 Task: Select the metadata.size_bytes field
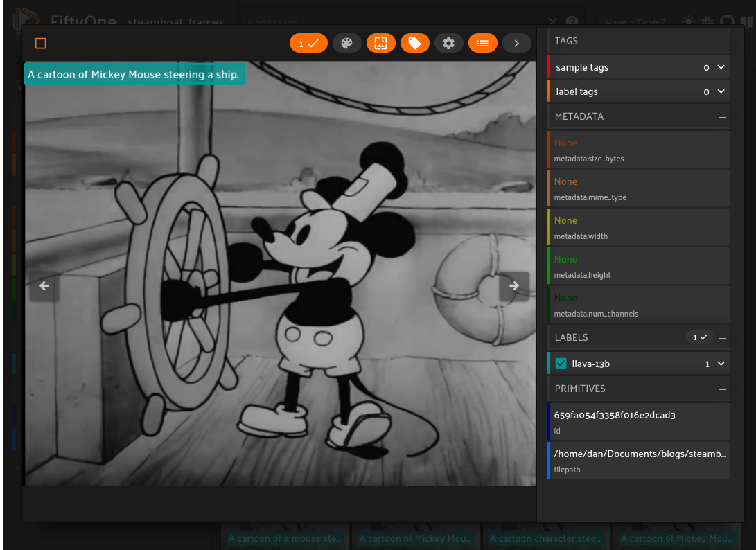(x=638, y=150)
